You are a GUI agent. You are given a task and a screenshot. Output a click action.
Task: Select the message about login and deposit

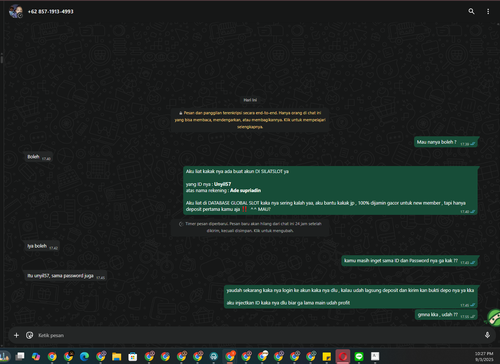pyautogui.click(x=351, y=296)
